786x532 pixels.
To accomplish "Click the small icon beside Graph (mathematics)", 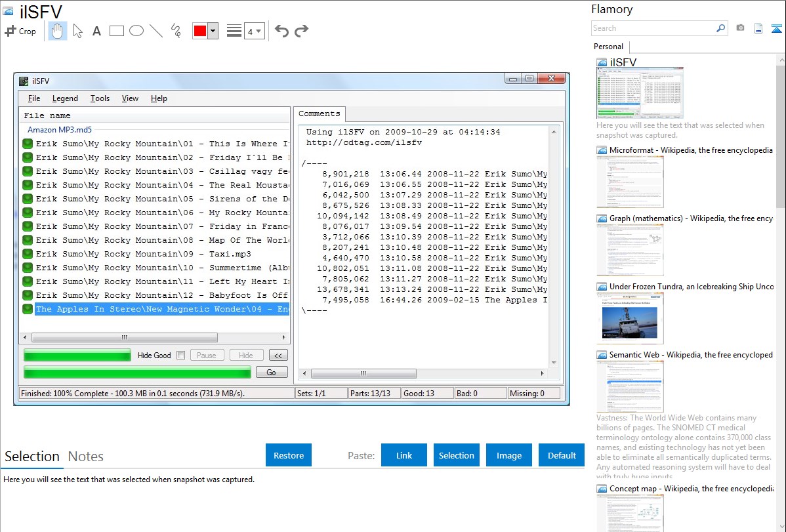I will (602, 218).
